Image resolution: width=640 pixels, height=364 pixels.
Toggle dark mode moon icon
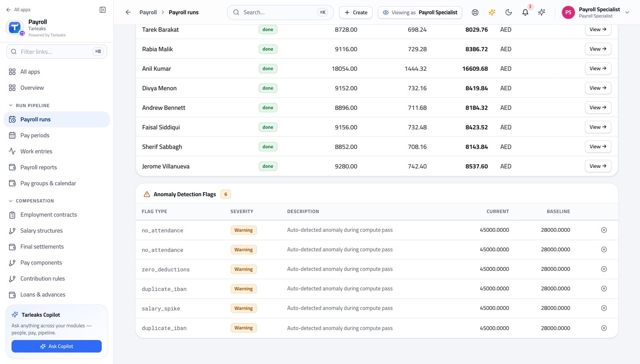[508, 12]
